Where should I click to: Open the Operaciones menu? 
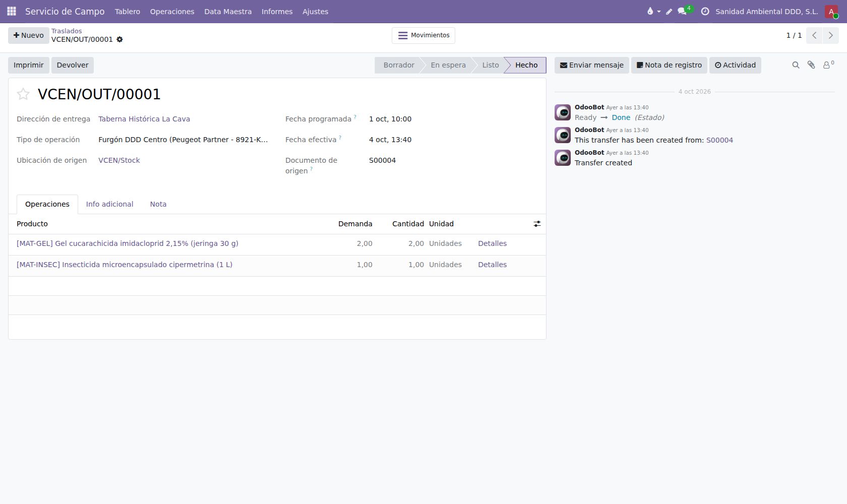[x=172, y=11]
